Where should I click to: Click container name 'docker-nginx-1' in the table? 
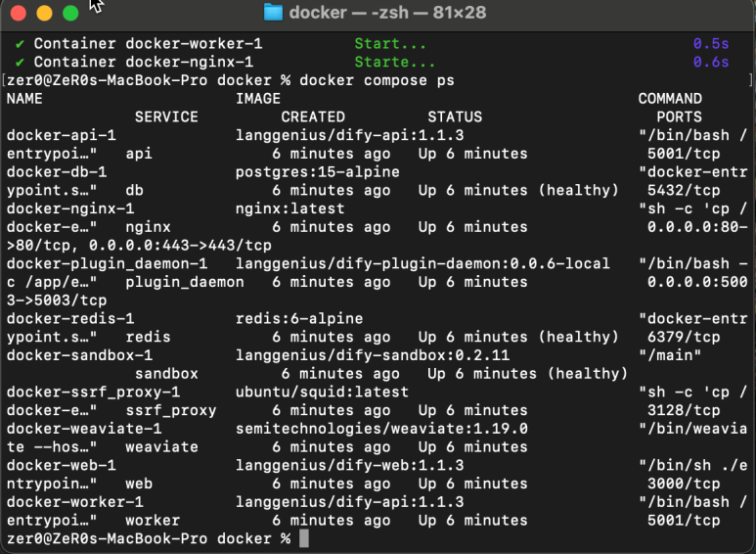(x=70, y=208)
